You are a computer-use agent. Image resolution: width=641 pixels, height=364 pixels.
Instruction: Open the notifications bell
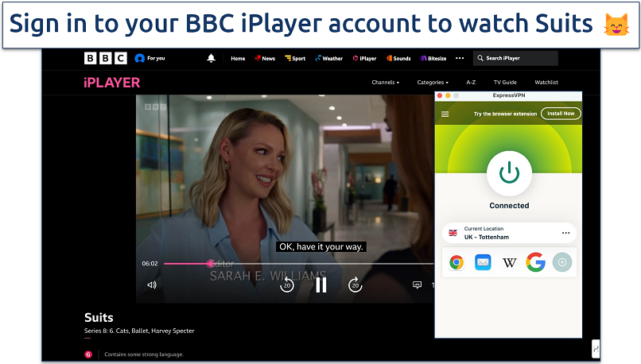(x=211, y=59)
